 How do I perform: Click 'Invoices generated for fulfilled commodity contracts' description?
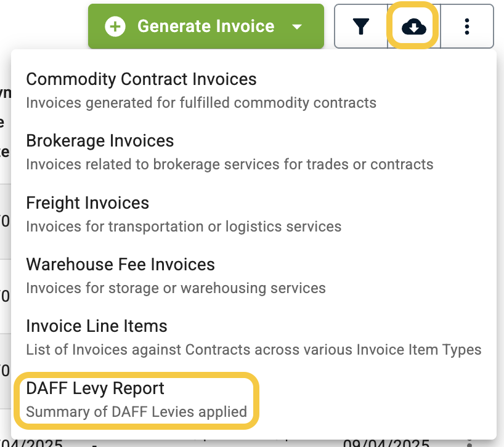(x=201, y=103)
